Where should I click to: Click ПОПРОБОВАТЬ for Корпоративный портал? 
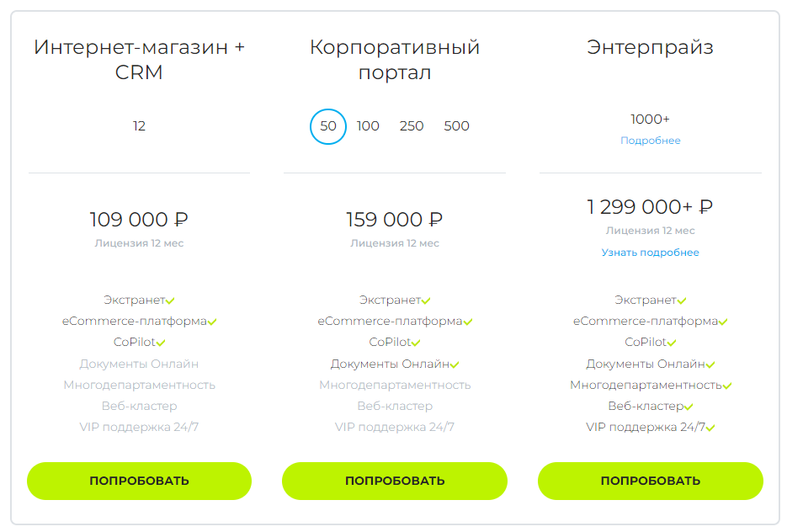pos(395,481)
